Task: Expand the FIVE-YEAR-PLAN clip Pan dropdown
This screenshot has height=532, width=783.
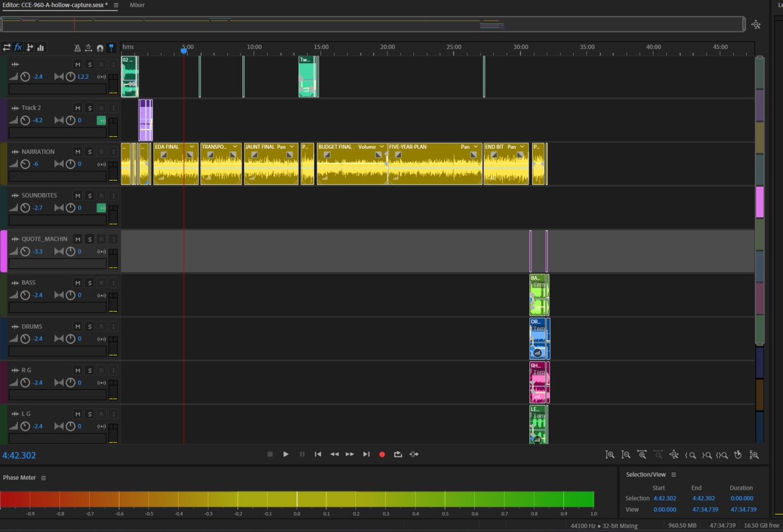Action: pyautogui.click(x=475, y=147)
